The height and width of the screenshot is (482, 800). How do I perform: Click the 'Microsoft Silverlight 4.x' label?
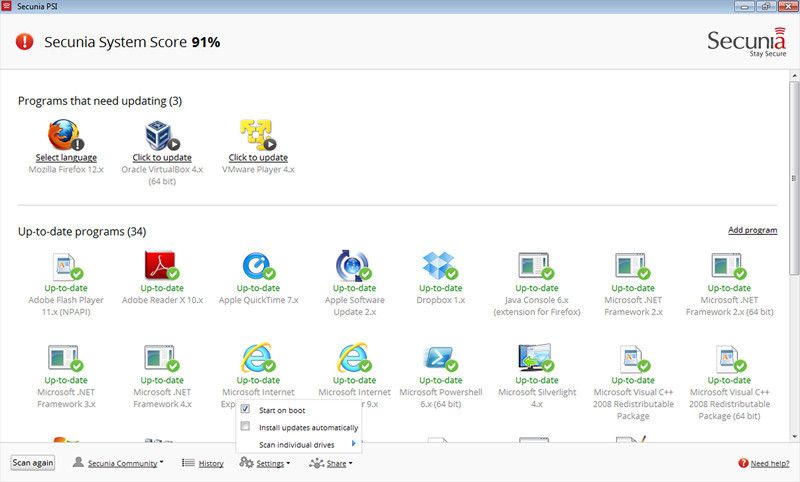pyautogui.click(x=537, y=398)
